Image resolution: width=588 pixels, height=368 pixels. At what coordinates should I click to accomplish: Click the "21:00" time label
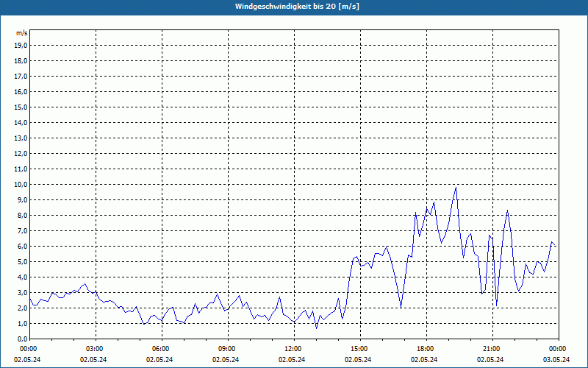pos(491,349)
